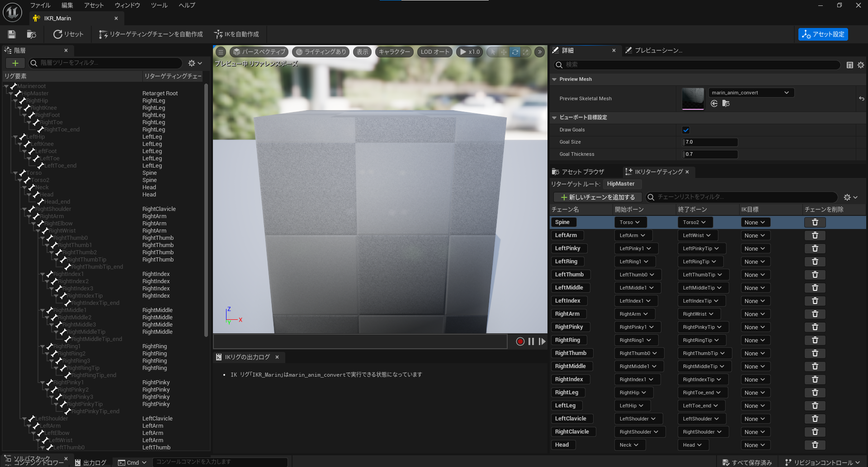Select the viewport rotate tool

tap(515, 52)
